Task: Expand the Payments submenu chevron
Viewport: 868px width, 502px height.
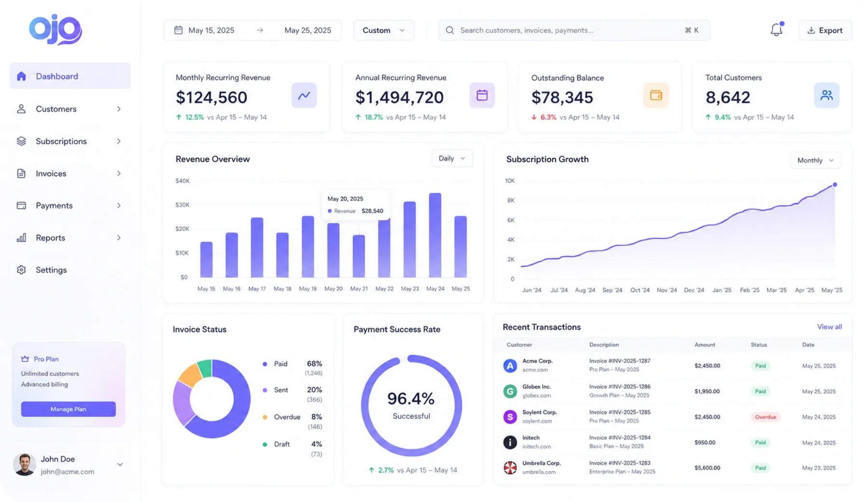Action: click(119, 205)
